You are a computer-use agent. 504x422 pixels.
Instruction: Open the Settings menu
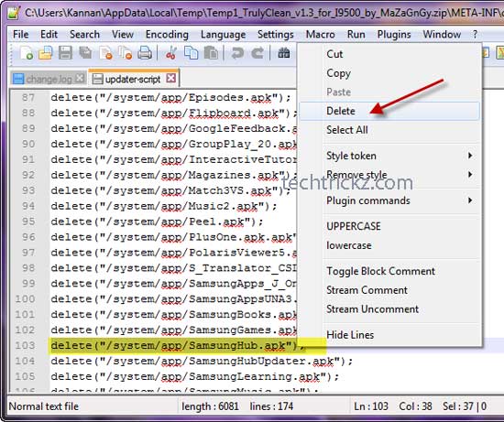pyautogui.click(x=276, y=34)
